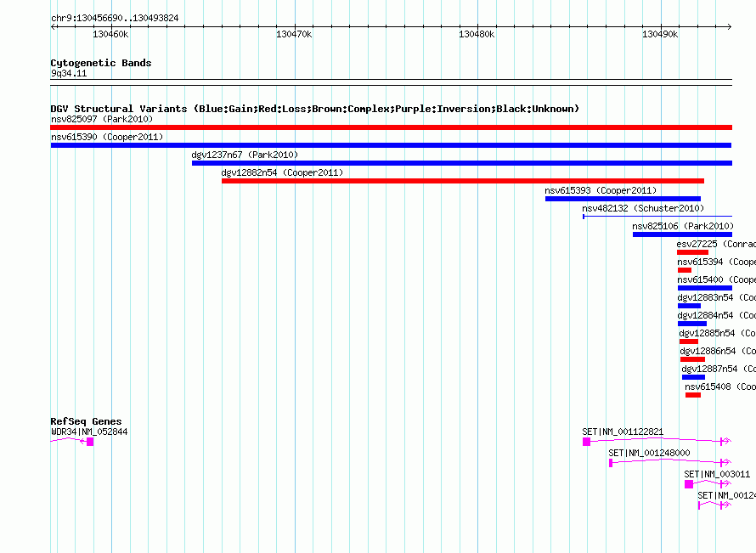Click the SET|NM_003011 label text
The image size is (756, 553).
point(717,474)
